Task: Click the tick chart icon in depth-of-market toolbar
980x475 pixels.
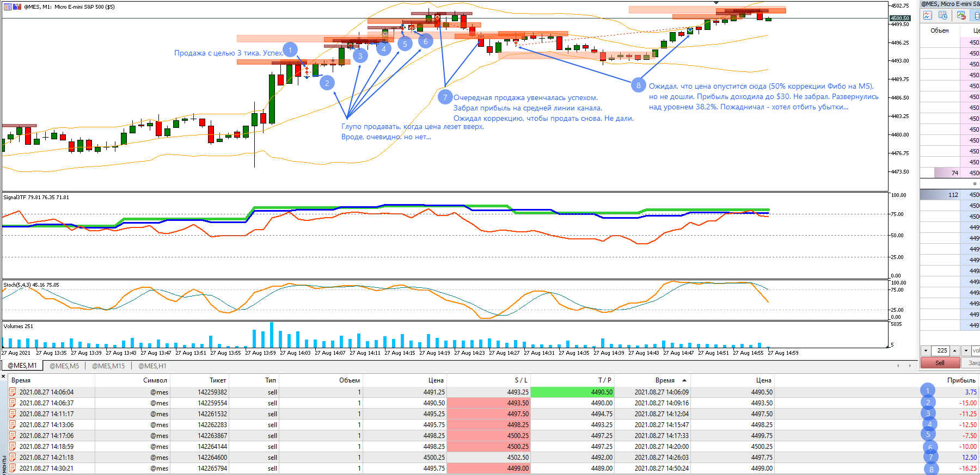Action: click(x=927, y=15)
